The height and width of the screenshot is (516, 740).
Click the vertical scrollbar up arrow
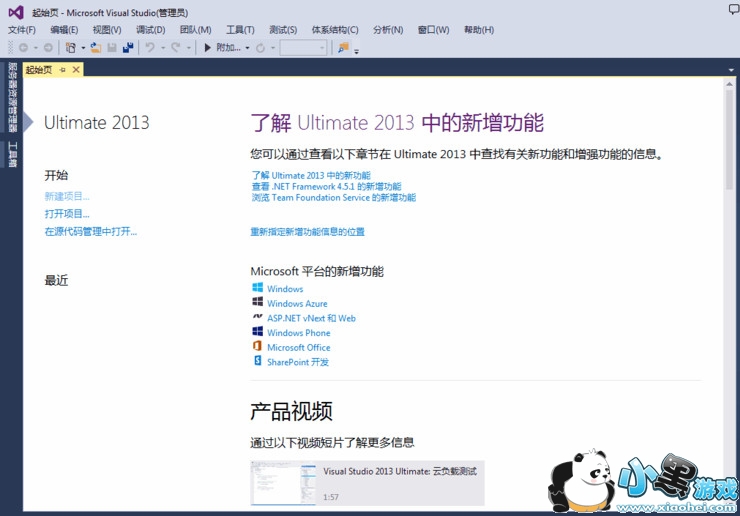point(730,84)
